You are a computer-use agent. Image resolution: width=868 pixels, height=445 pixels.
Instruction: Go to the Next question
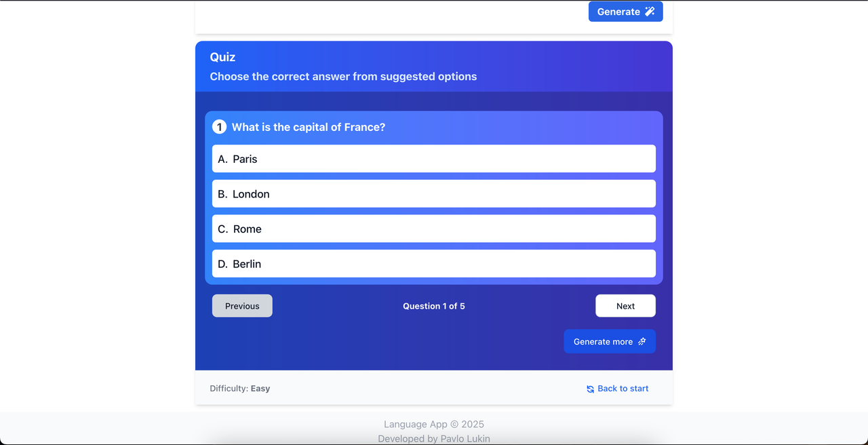[x=625, y=306]
